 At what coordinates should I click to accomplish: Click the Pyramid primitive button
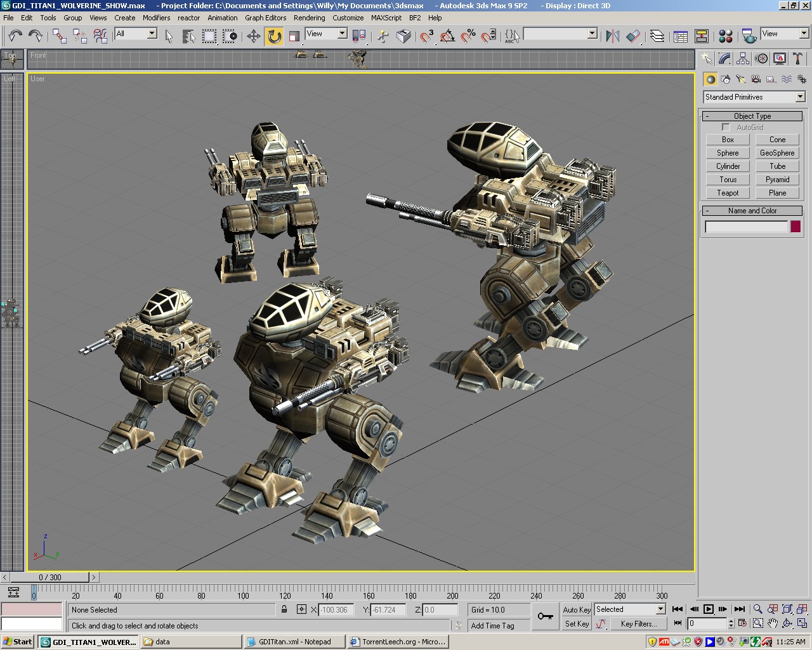coord(777,180)
